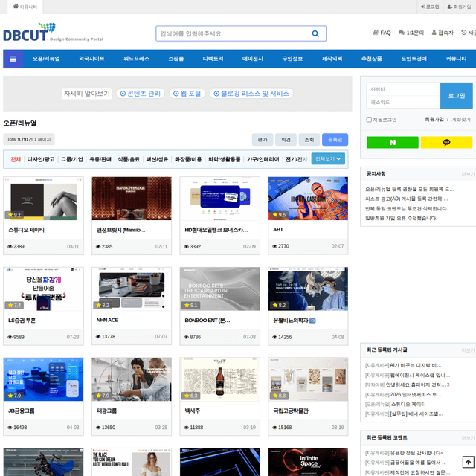The height and width of the screenshot is (476, 476).
Task: Log in with the green Naver button
Action: pyautogui.click(x=392, y=142)
